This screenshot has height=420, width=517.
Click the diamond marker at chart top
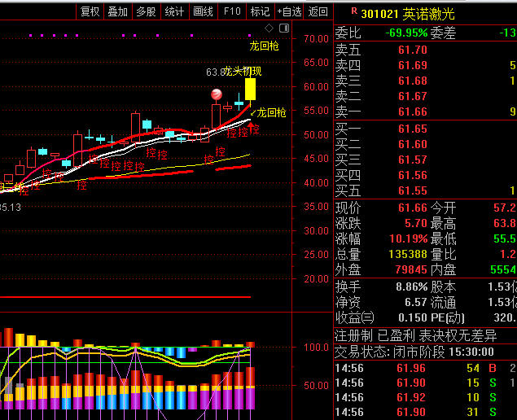tap(269, 28)
